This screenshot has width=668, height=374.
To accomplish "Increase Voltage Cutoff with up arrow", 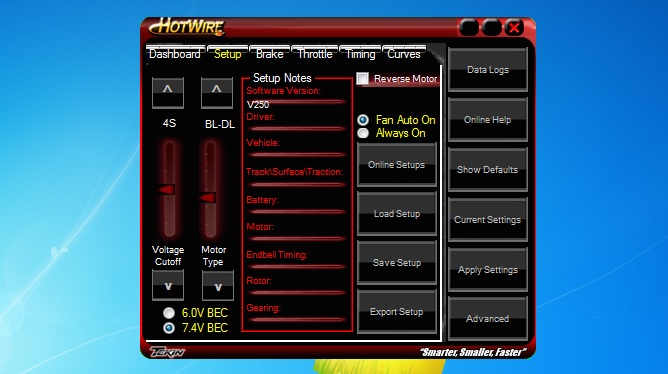I will (x=168, y=92).
